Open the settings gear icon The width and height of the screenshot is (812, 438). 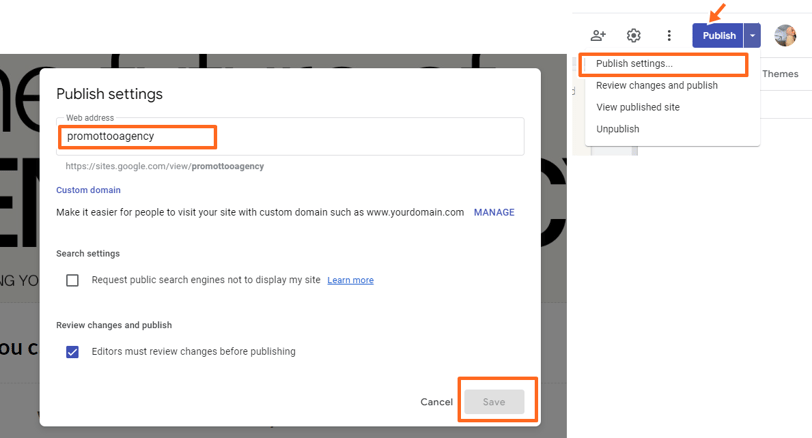[x=633, y=35]
